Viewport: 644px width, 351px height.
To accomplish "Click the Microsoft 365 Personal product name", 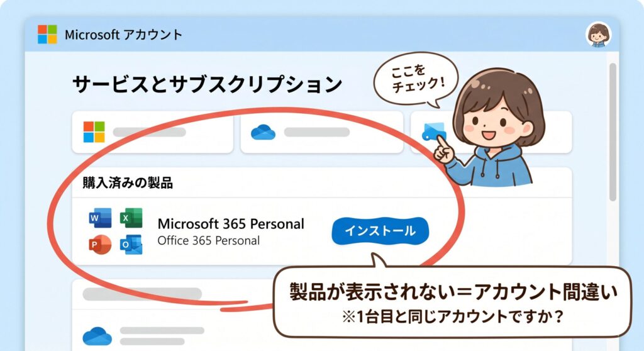I will point(231,224).
